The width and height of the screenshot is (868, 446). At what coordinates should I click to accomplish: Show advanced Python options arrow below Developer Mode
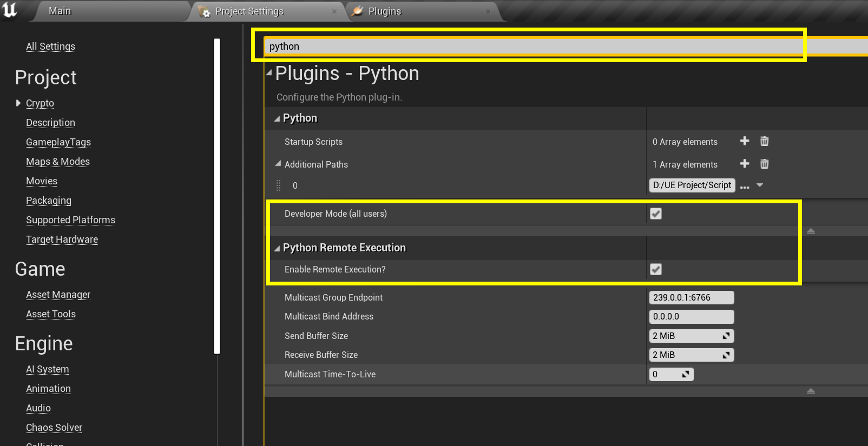[811, 231]
